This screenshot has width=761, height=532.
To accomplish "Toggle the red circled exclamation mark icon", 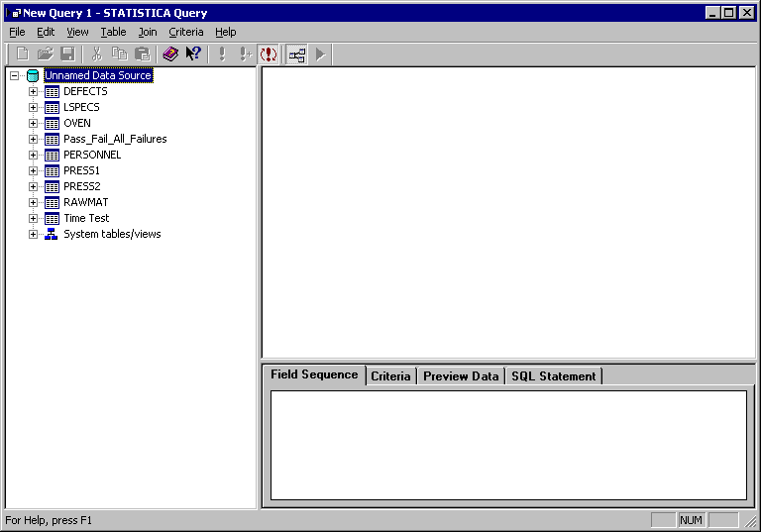I will tap(269, 53).
